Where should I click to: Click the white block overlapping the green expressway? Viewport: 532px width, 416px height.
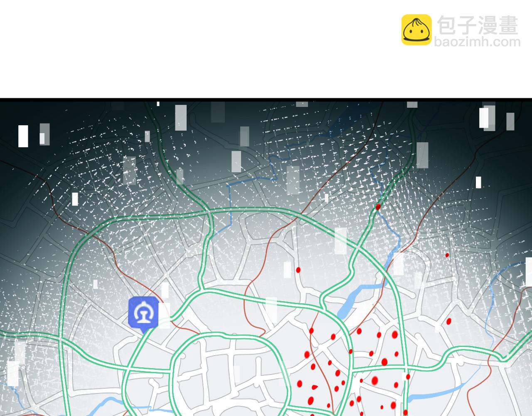[340, 240]
